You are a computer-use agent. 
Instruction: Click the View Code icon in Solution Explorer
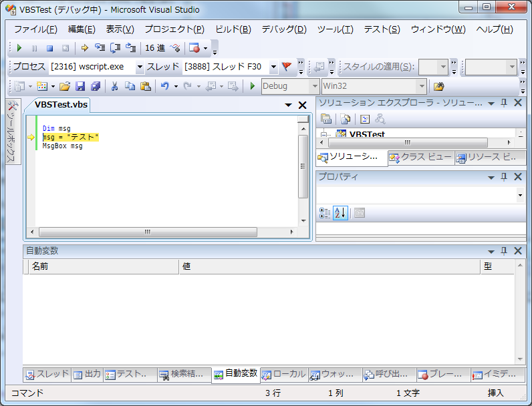pos(365,119)
